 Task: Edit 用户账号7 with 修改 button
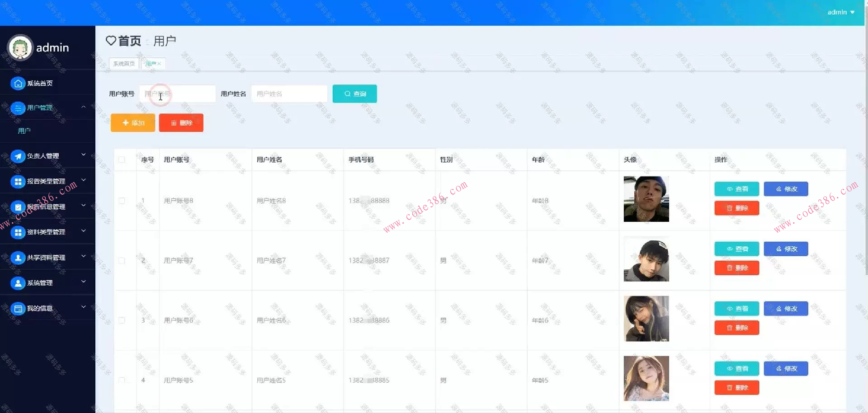pos(786,249)
